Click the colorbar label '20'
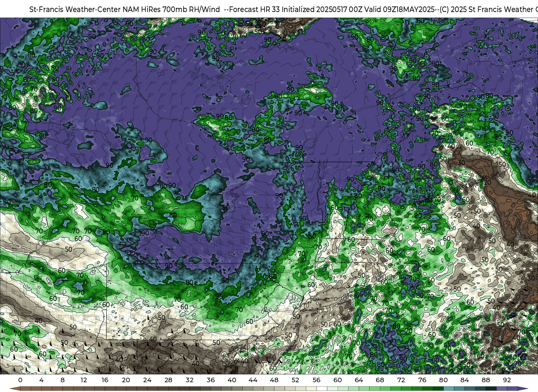This screenshot has height=392, width=538. pyautogui.click(x=126, y=380)
